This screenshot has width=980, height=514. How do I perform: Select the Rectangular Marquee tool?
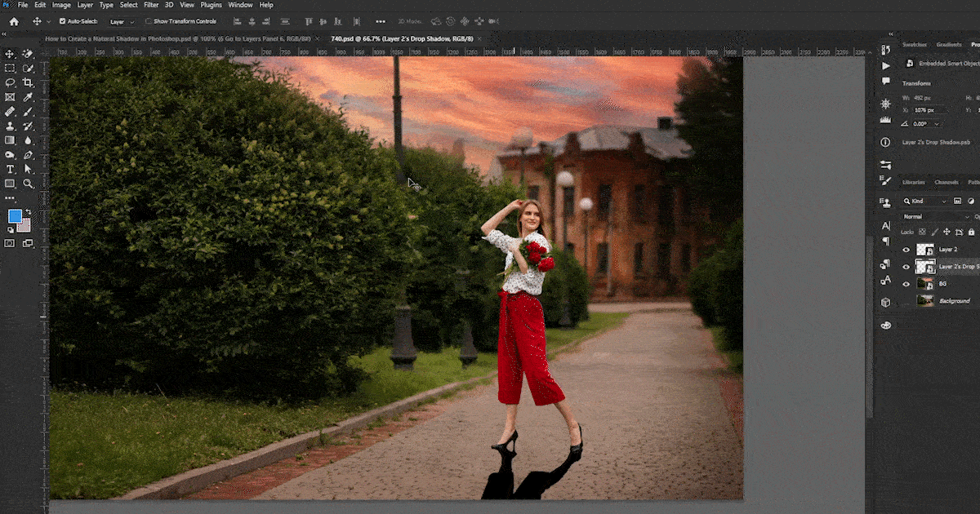pyautogui.click(x=11, y=69)
